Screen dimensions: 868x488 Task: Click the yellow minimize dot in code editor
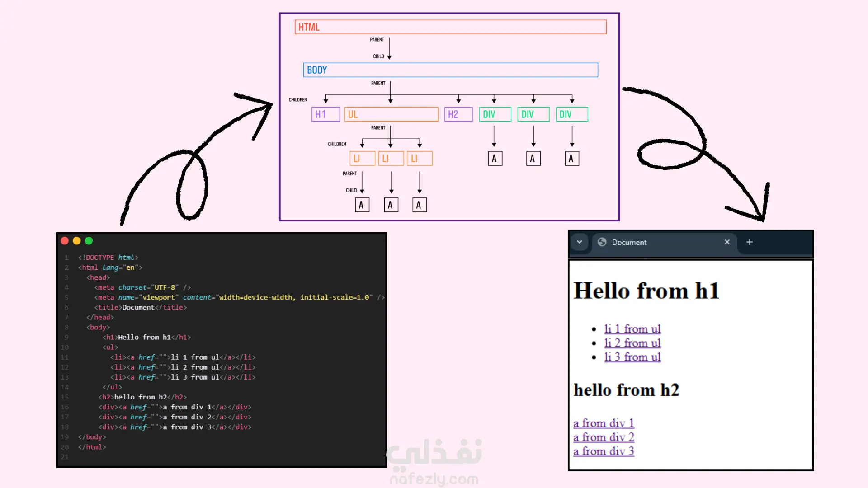[77, 241]
